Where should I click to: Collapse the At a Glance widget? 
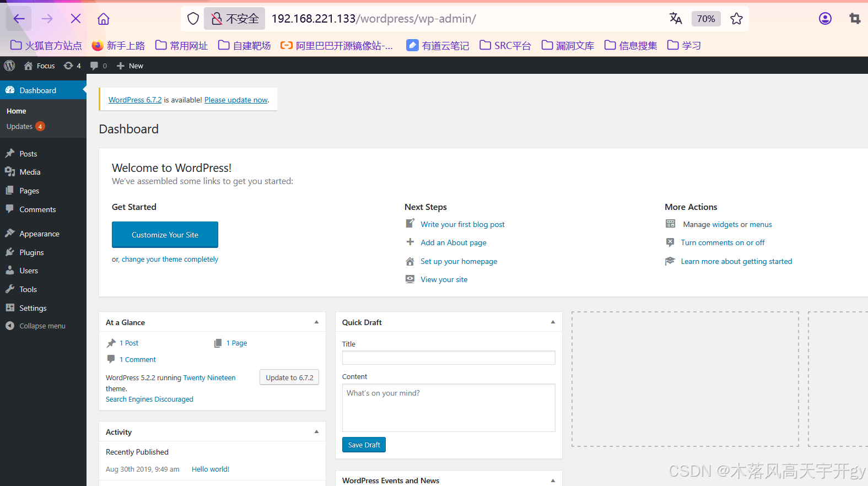(316, 322)
